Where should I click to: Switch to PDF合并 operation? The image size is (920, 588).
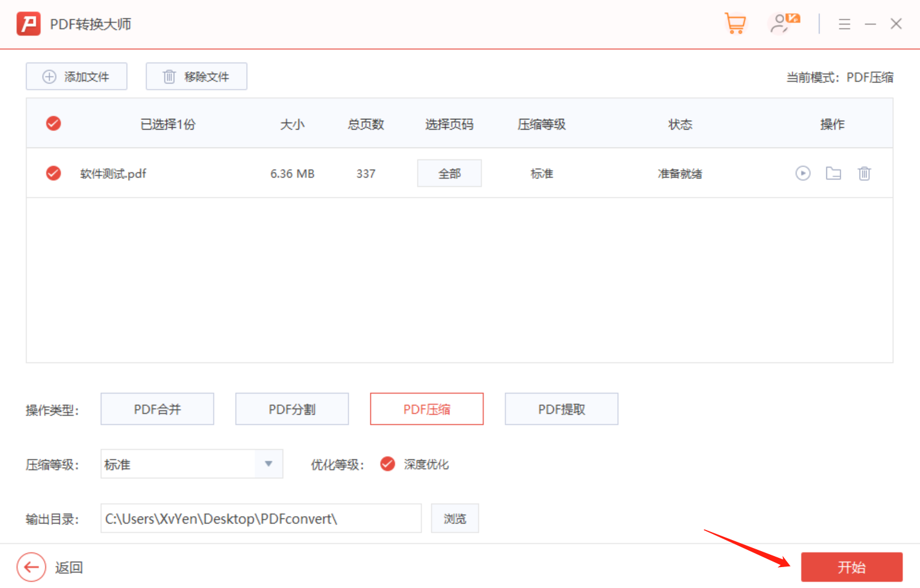click(x=158, y=409)
